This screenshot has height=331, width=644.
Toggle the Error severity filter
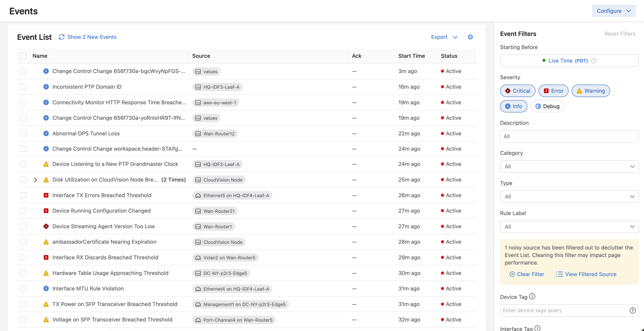click(x=553, y=91)
